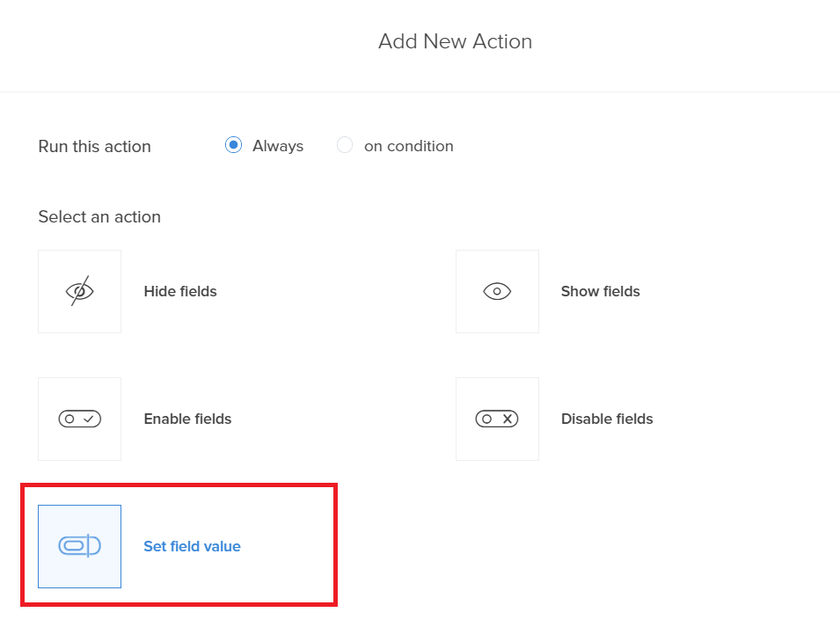The height and width of the screenshot is (627, 840).
Task: Click the Hide fields text label
Action: point(180,291)
